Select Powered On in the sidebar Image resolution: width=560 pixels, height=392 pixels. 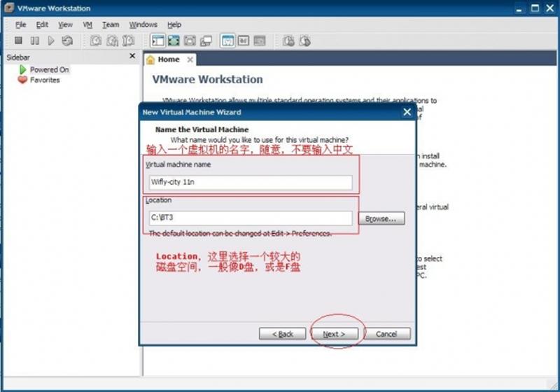(x=49, y=69)
